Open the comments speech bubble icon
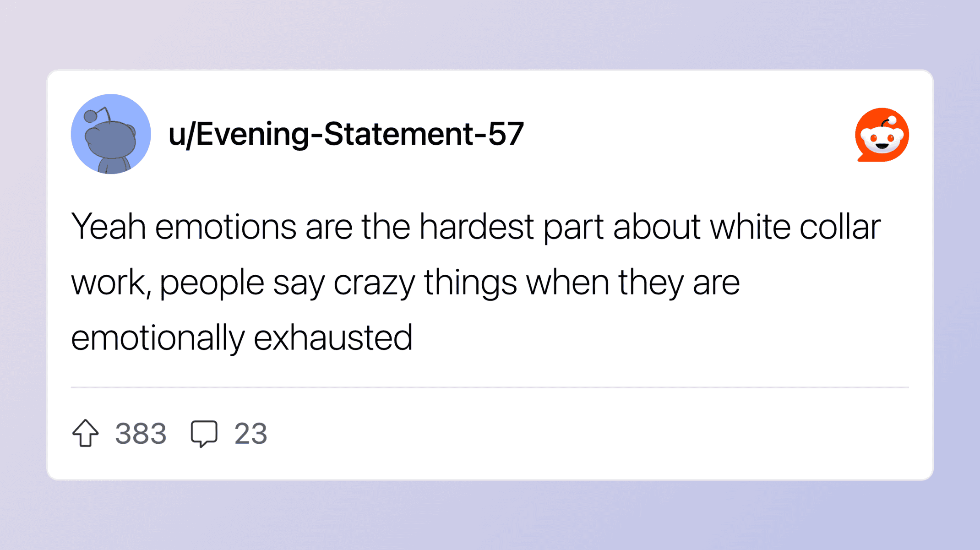Screen dimensions: 980x550 pyautogui.click(x=204, y=433)
